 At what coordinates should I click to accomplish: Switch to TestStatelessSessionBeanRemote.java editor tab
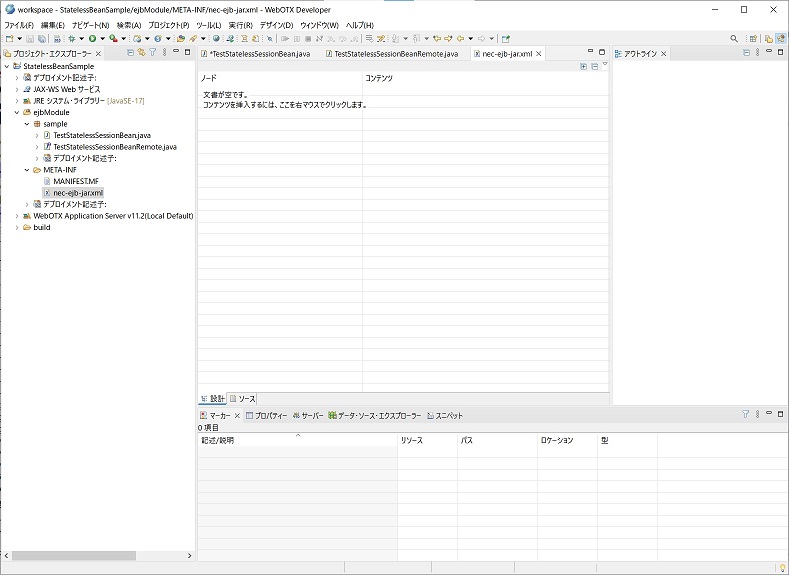point(395,53)
